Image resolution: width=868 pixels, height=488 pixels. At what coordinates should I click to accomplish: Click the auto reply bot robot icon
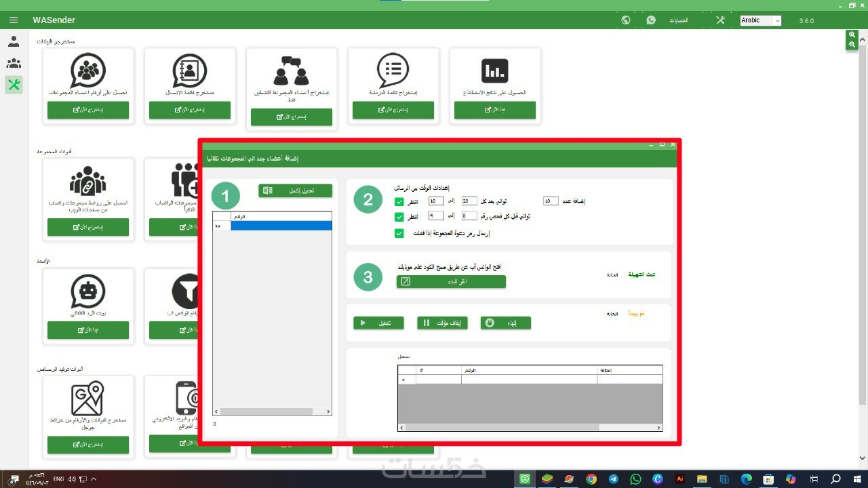88,291
